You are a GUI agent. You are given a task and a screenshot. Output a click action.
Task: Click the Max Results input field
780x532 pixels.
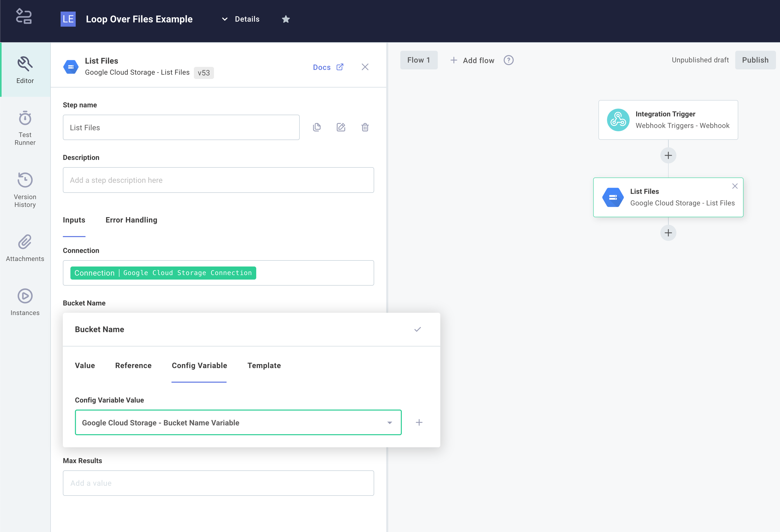[219, 483]
